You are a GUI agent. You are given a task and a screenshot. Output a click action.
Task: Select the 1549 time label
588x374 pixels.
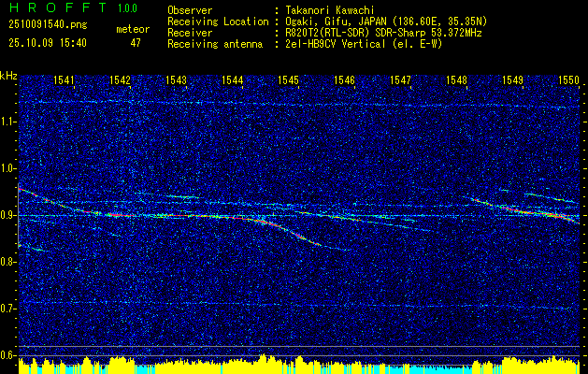(x=512, y=79)
